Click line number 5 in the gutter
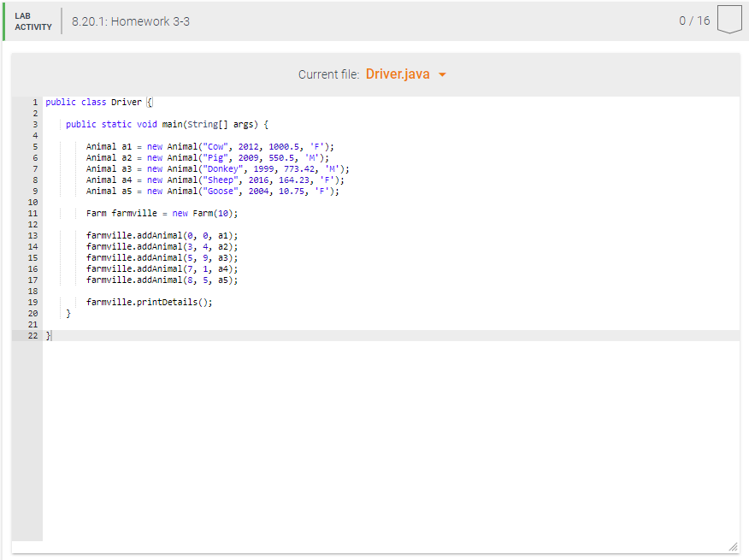Viewport: 749px width, 560px height. pyautogui.click(x=32, y=146)
